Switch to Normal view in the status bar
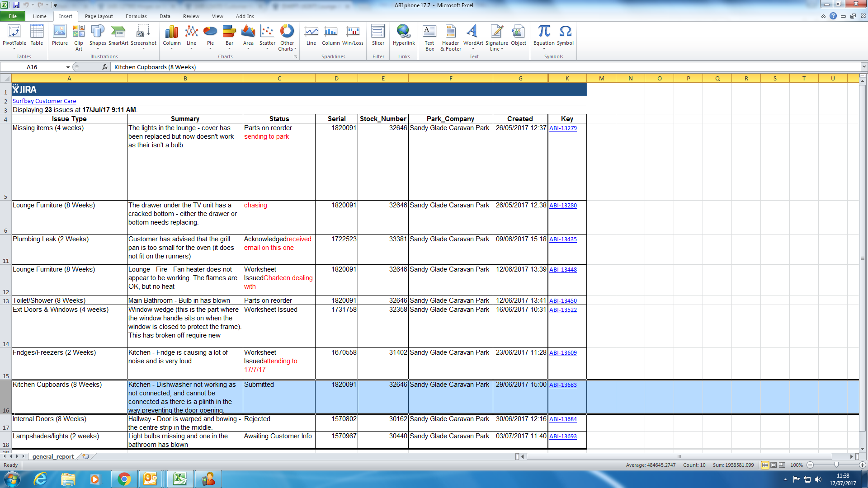868x488 pixels. [x=765, y=465]
